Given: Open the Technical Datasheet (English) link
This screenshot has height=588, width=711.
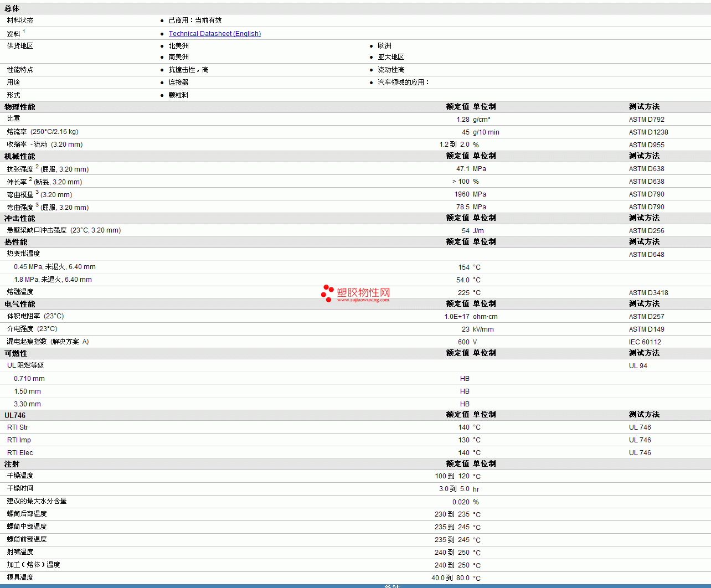Looking at the screenshot, I should pos(215,34).
